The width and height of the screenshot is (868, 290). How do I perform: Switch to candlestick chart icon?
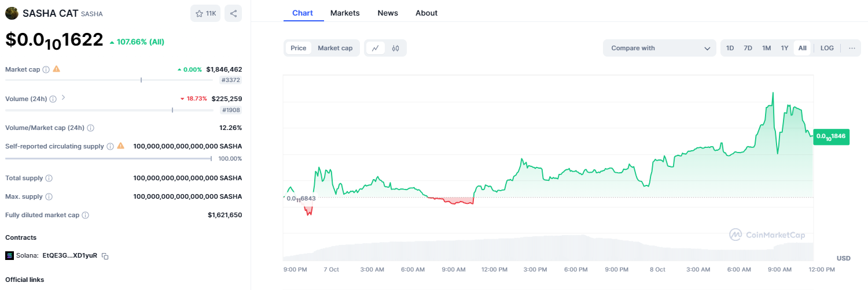tap(396, 48)
